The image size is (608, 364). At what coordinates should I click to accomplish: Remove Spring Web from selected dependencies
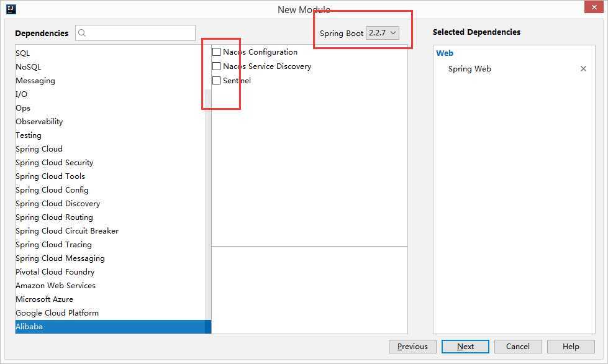tap(583, 68)
